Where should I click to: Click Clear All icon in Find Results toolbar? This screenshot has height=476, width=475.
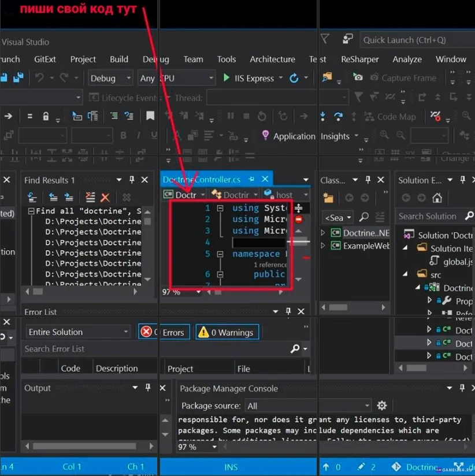point(90,198)
